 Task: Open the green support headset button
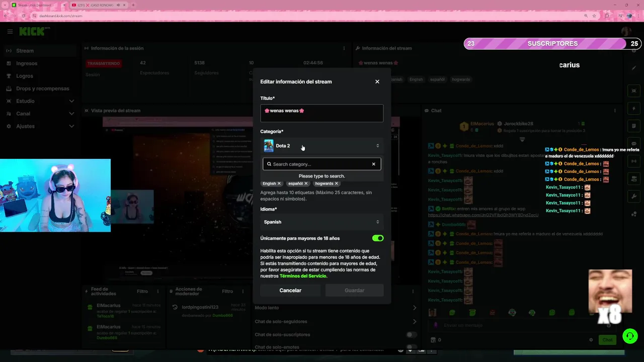tap(630, 336)
